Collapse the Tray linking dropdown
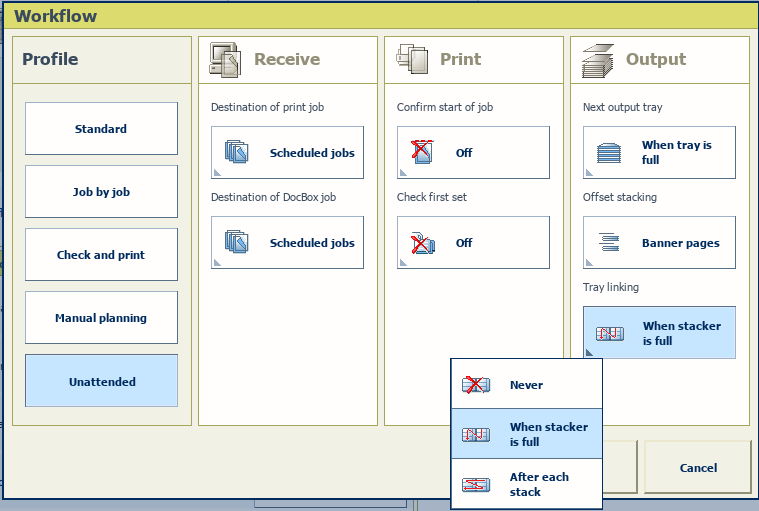 (659, 333)
